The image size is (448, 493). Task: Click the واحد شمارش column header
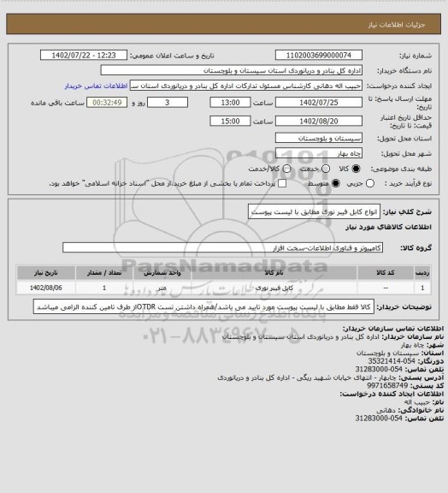click(x=162, y=273)
